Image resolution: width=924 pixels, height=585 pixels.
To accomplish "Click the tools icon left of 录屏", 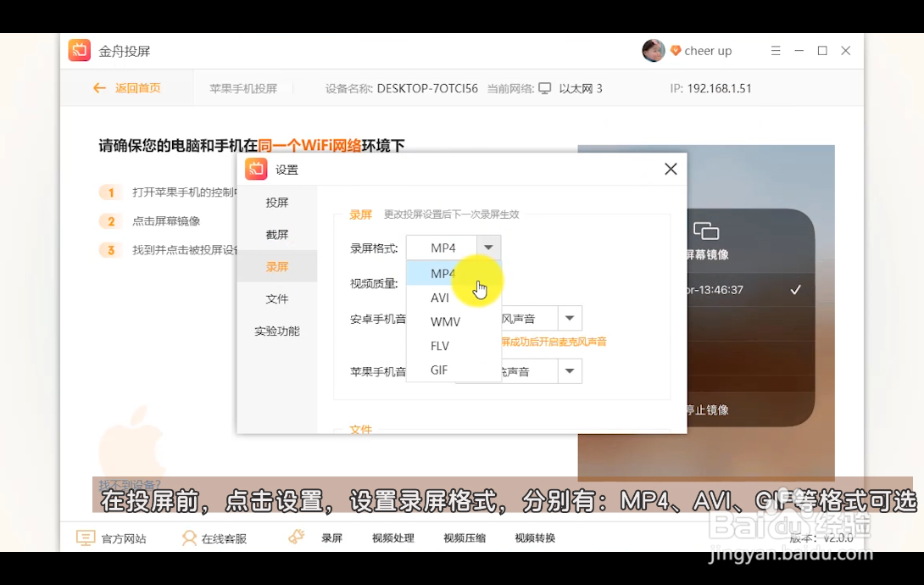I will pos(297,537).
